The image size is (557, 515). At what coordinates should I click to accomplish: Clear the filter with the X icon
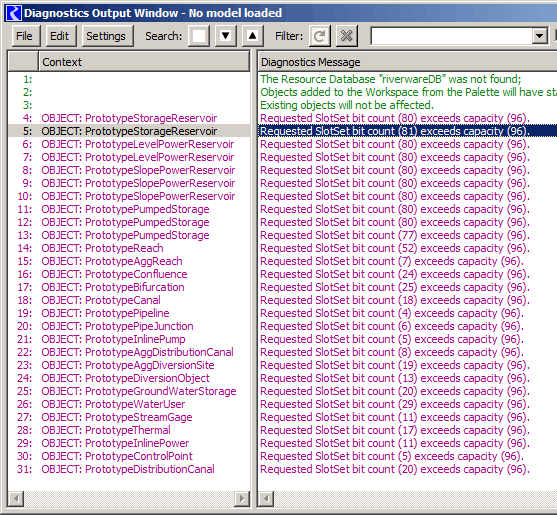click(347, 36)
